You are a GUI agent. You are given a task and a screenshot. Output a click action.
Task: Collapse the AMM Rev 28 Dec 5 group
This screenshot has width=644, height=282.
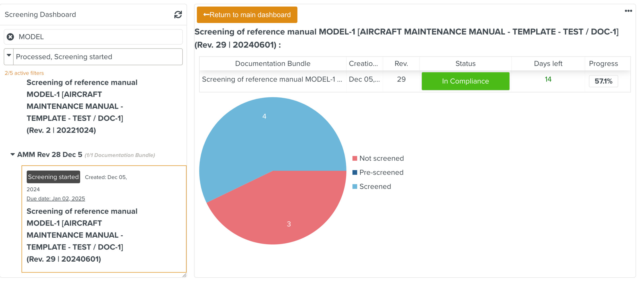coord(12,154)
